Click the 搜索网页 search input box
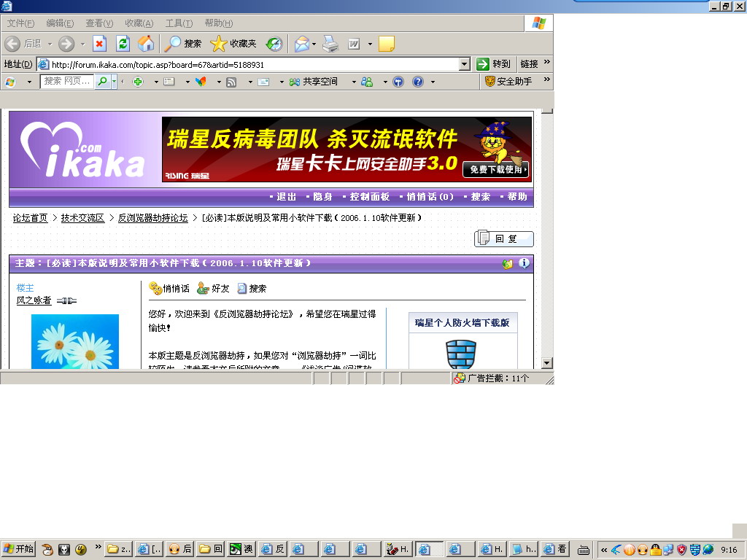The image size is (747, 560). [x=66, y=82]
